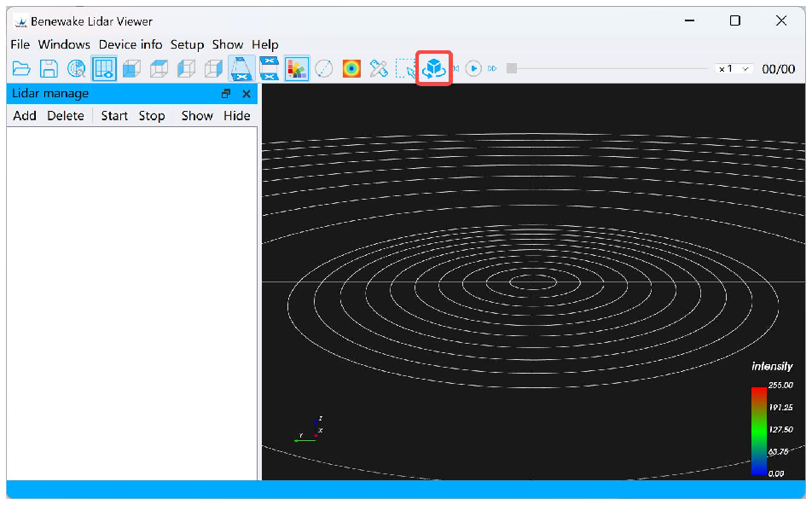Open the Help menu
Screen dimensions: 812x505
pyautogui.click(x=265, y=44)
